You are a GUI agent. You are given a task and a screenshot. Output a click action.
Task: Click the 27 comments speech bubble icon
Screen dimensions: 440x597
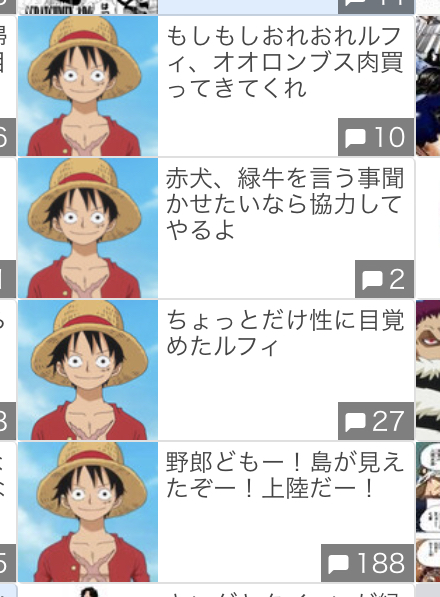coord(355,422)
